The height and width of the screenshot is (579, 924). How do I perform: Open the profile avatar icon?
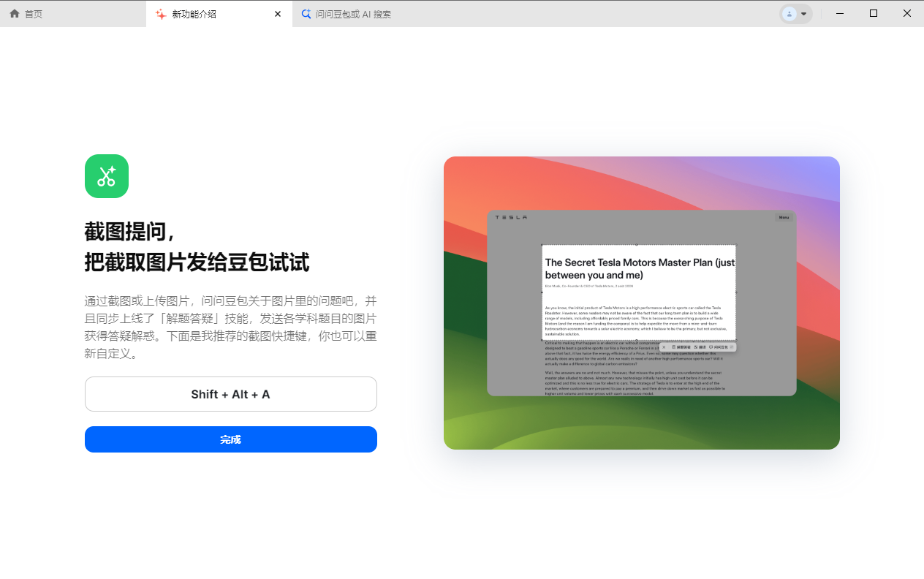pos(790,13)
